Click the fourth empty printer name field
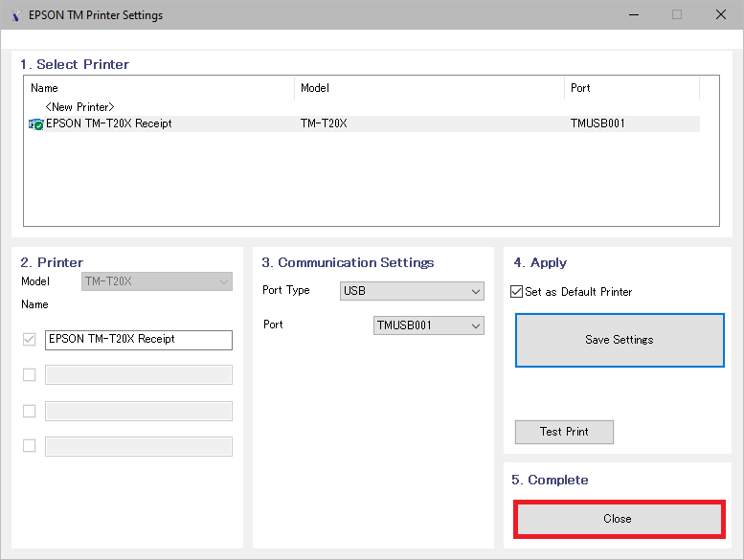744x560 pixels. [139, 446]
